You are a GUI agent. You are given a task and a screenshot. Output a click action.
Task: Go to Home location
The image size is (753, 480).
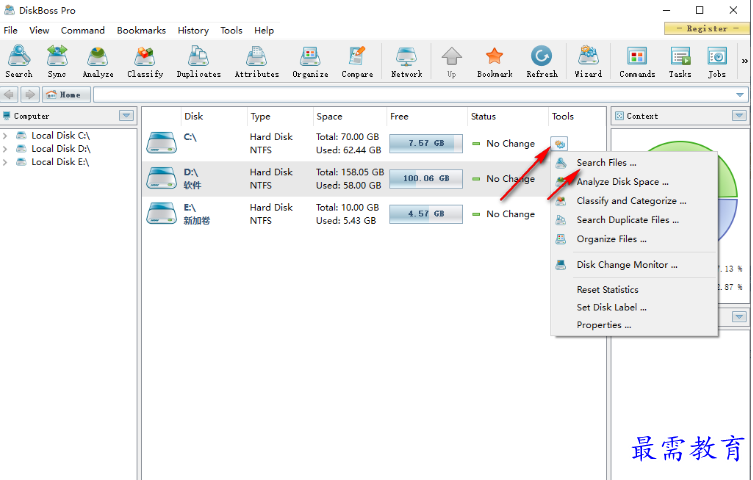coord(66,95)
